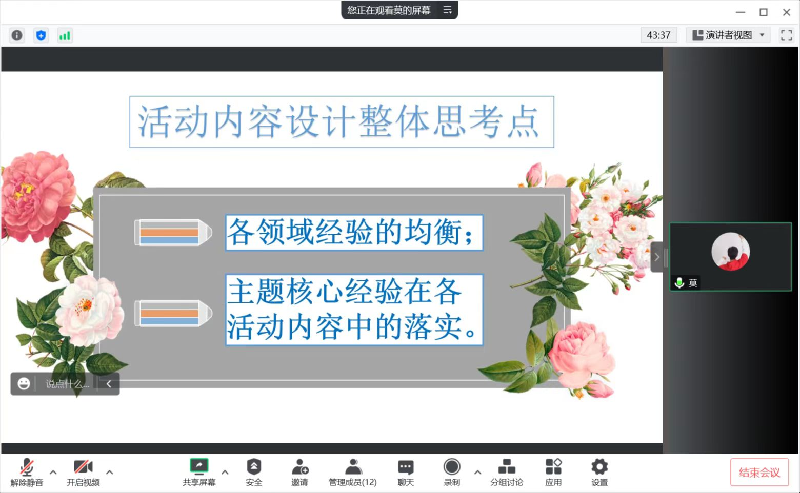The image size is (800, 493).
Task: Open 管理成员 participants panel
Action: click(x=352, y=471)
